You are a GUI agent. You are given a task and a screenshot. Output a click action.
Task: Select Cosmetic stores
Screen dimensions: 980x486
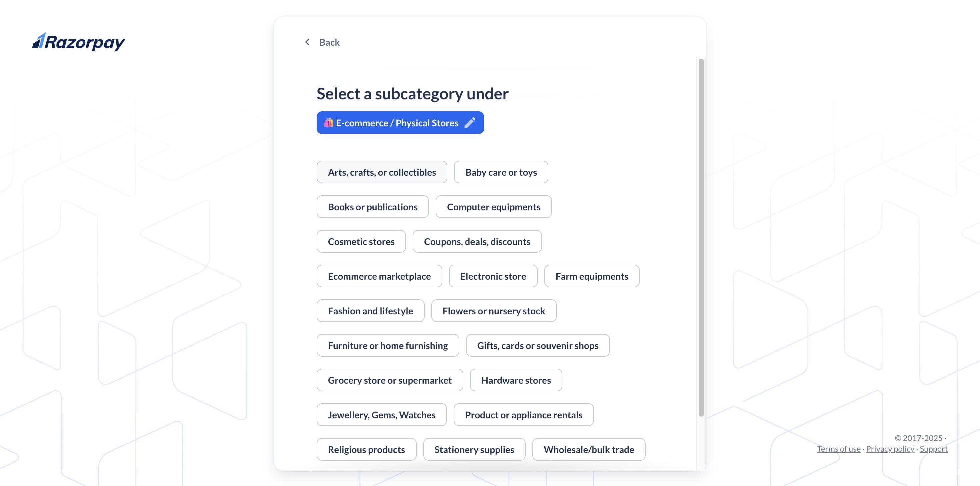(x=361, y=241)
